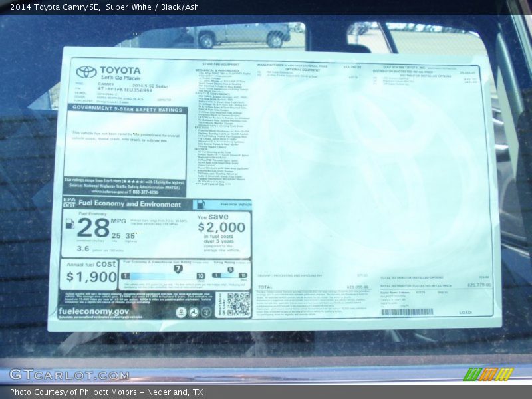532x399 pixels.
Task: Click the barcode at the sticker's bottom right
Action: pyautogui.click(x=407, y=311)
